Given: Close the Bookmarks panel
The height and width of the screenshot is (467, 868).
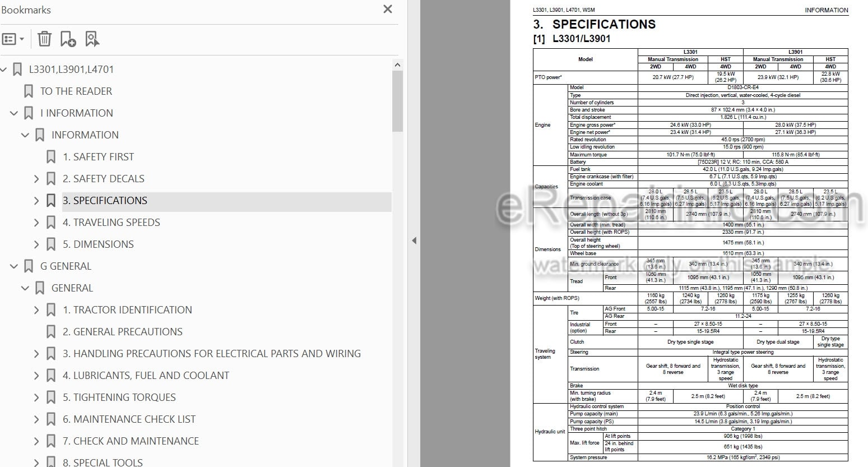Looking at the screenshot, I should tap(387, 10).
